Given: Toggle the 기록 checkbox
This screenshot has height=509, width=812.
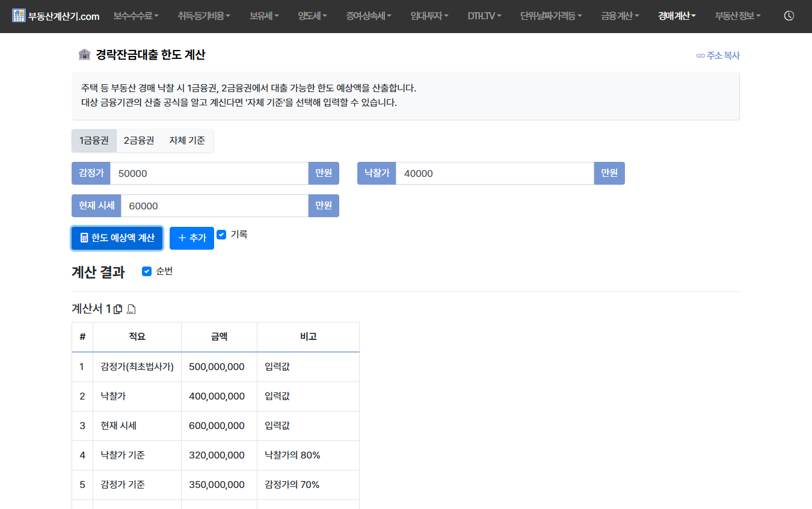Looking at the screenshot, I should (221, 235).
